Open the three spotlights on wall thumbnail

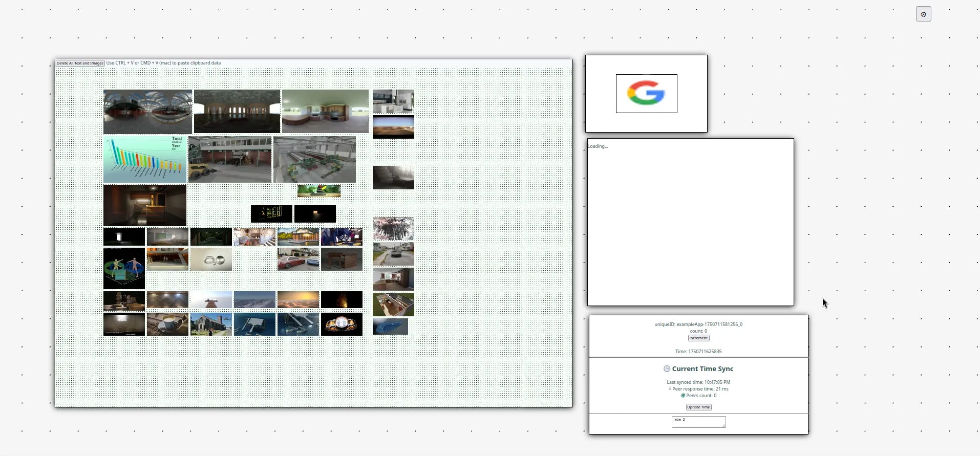pyautogui.click(x=167, y=300)
